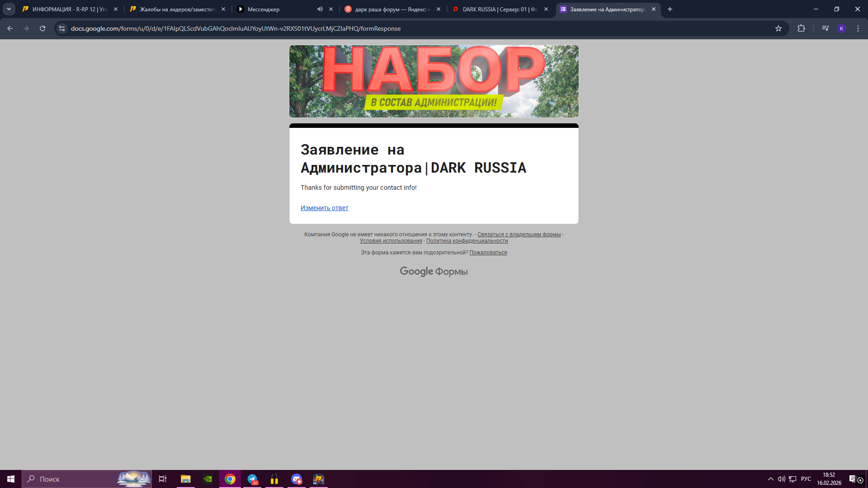Click Пожаловаться to report the form
This screenshot has height=488, width=868.
tap(488, 253)
